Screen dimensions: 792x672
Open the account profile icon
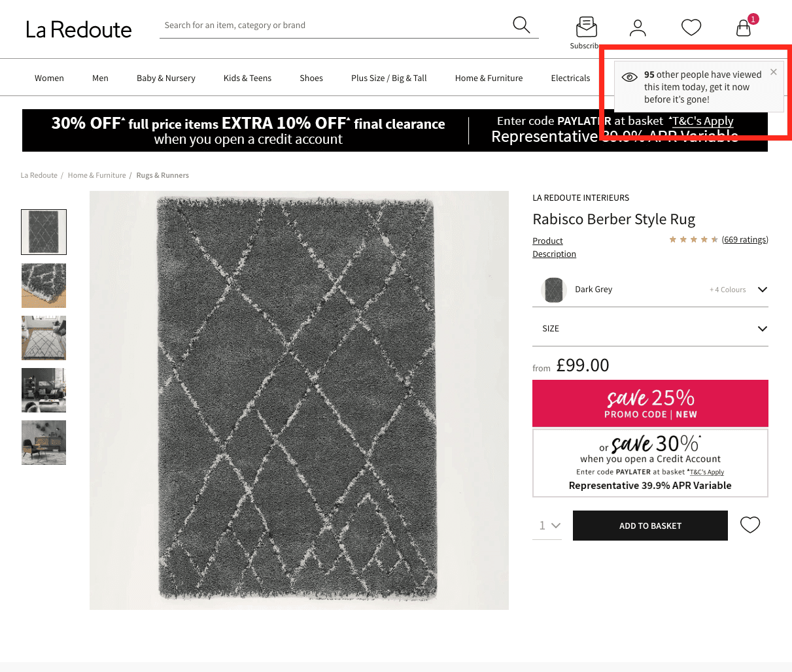click(638, 27)
